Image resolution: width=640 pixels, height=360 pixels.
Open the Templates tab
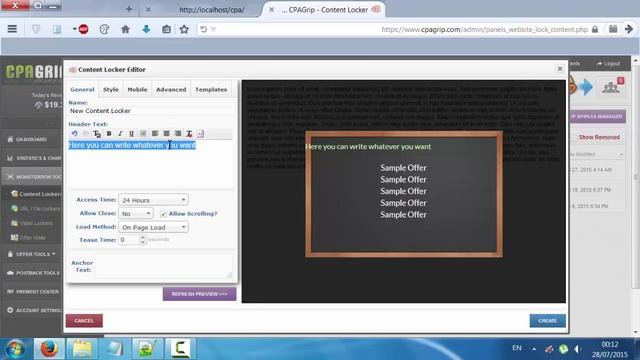pyautogui.click(x=211, y=89)
